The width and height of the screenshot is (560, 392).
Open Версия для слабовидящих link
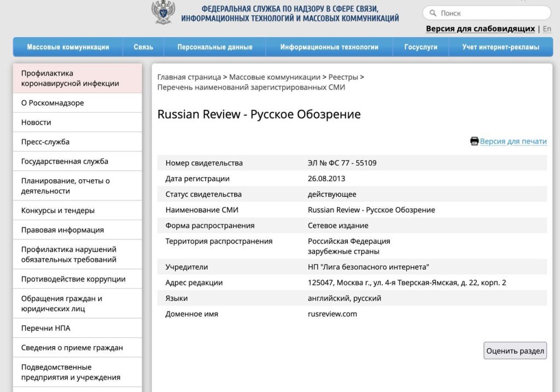click(x=480, y=29)
